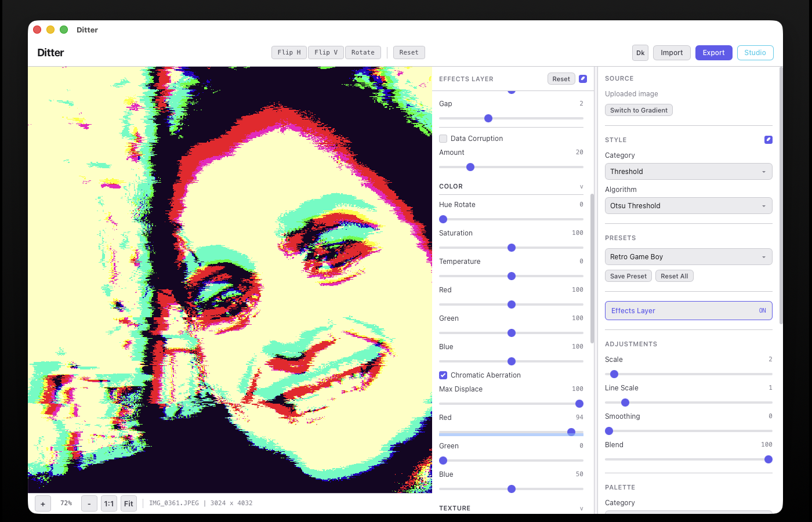Click the minus zoom-out button

[89, 503]
